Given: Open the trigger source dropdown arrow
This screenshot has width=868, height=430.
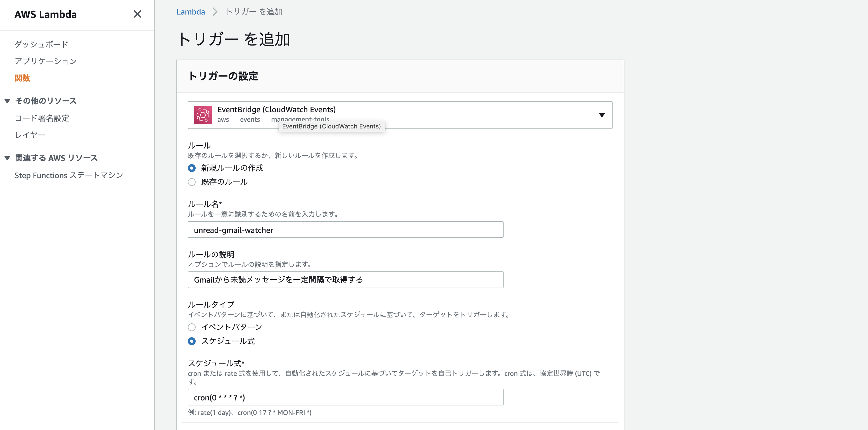Looking at the screenshot, I should click(602, 115).
